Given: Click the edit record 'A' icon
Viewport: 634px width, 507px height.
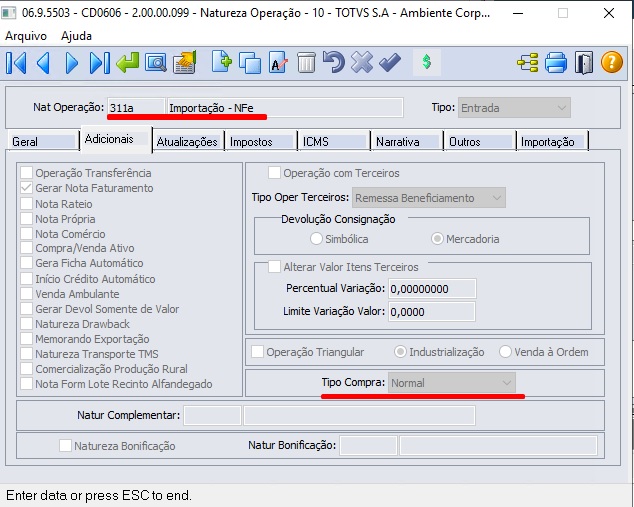Looking at the screenshot, I should [x=278, y=63].
